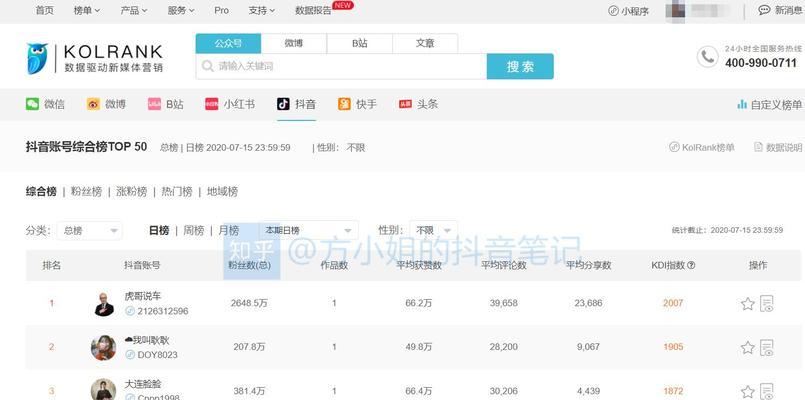Click the Xiaohongshu red icon

(x=212, y=104)
